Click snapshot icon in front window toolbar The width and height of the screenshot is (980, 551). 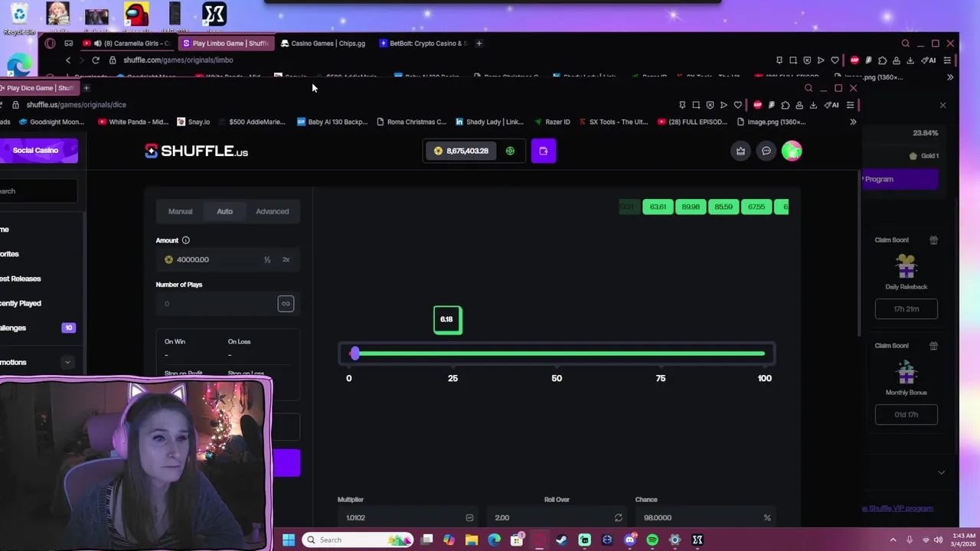(x=696, y=105)
